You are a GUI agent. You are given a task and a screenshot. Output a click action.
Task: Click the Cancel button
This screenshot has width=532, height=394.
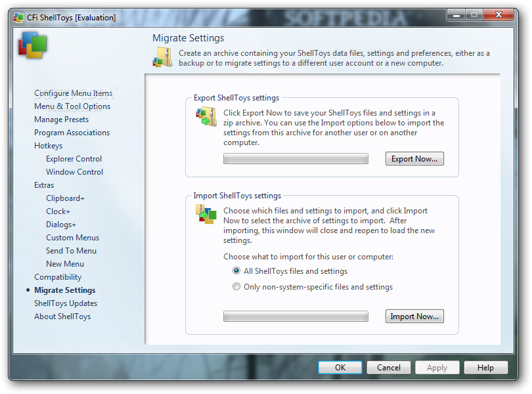pyautogui.click(x=388, y=368)
